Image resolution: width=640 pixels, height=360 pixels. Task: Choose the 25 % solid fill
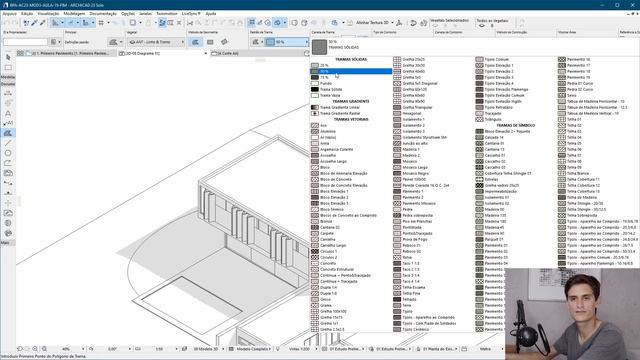351,65
